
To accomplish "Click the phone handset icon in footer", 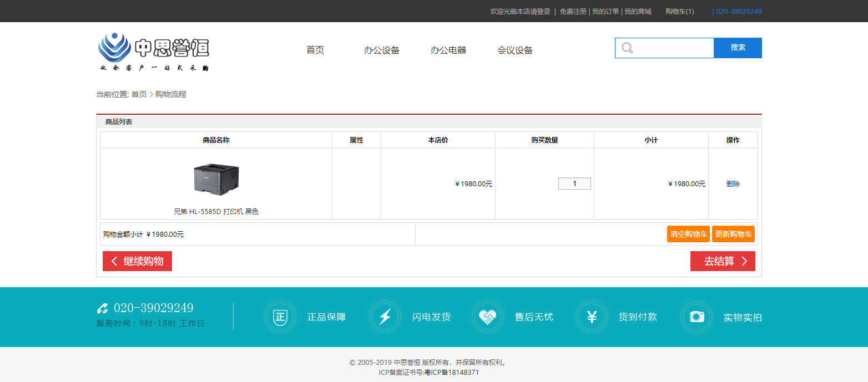I will click(102, 309).
